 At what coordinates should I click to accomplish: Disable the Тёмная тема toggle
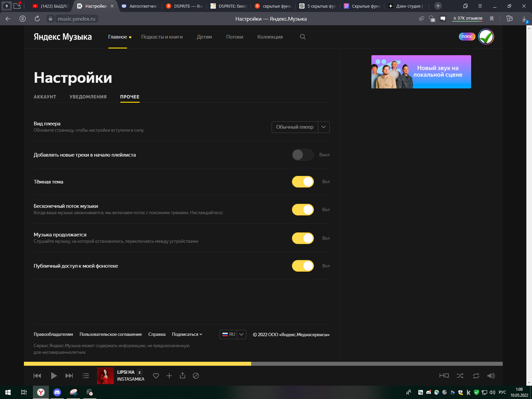[302, 181]
